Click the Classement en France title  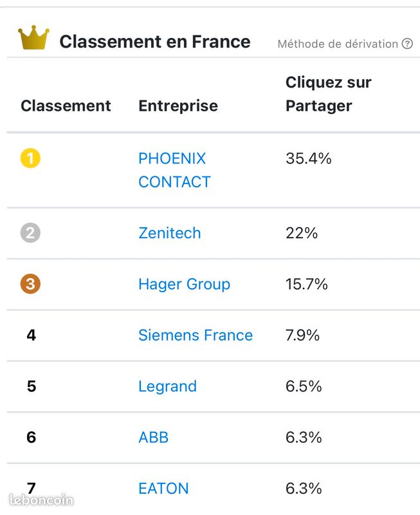point(155,42)
